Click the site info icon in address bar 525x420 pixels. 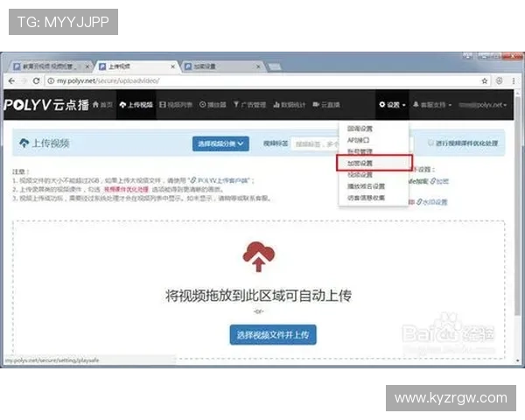pos(51,80)
